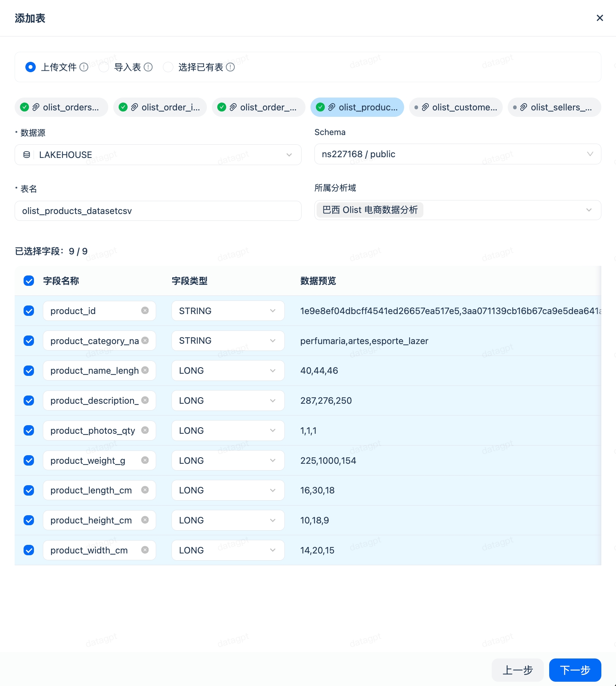Click the info icon beside 上传文件

click(x=84, y=67)
